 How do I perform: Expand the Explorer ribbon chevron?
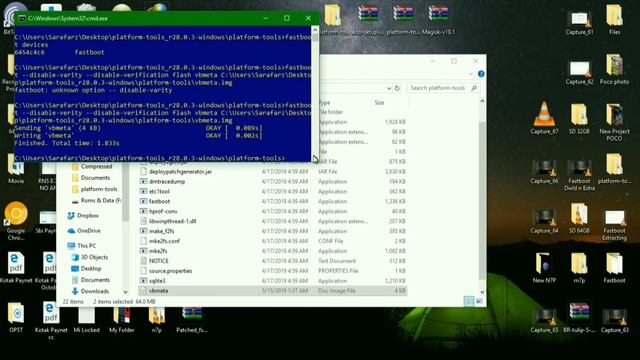pyautogui.click(x=471, y=74)
